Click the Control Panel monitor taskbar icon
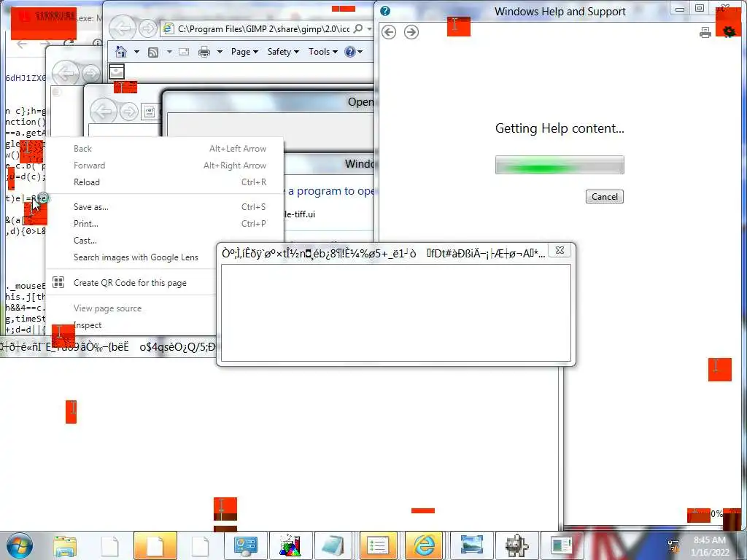 pyautogui.click(x=246, y=545)
